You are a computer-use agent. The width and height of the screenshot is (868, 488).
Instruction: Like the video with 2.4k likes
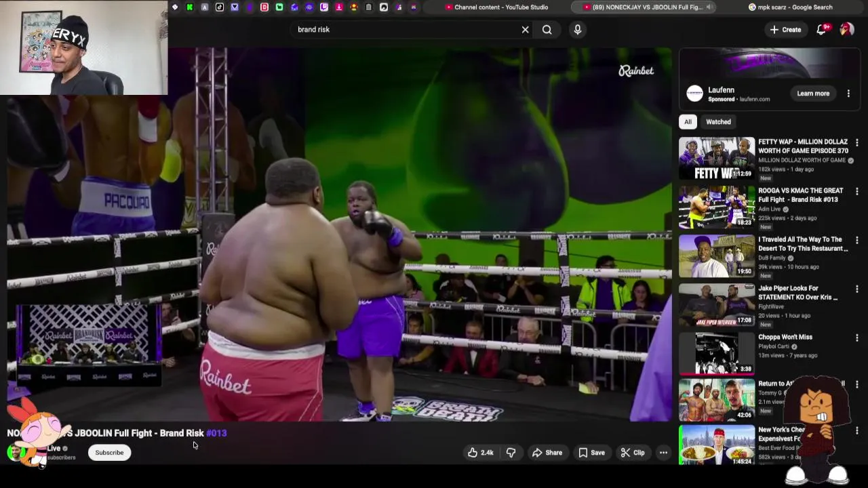[480, 453]
